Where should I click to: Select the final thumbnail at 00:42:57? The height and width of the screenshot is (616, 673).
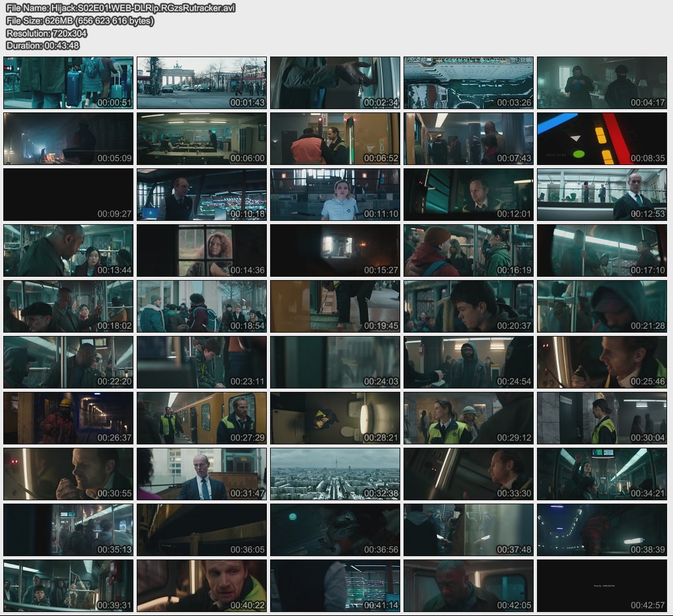tap(601, 586)
